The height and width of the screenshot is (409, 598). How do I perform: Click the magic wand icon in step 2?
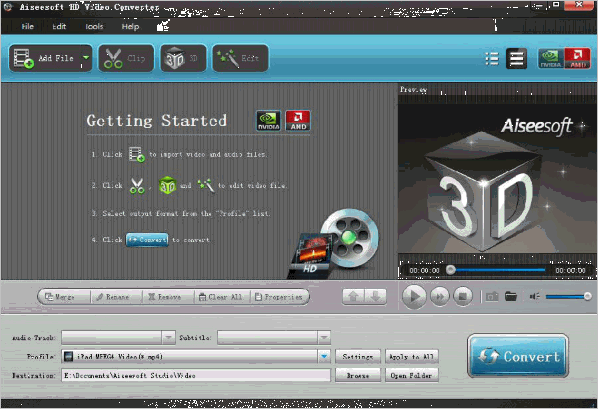coord(206,185)
